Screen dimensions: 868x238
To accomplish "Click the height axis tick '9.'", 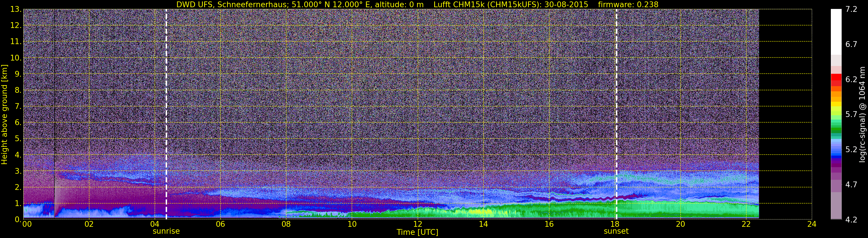I will [x=18, y=74].
